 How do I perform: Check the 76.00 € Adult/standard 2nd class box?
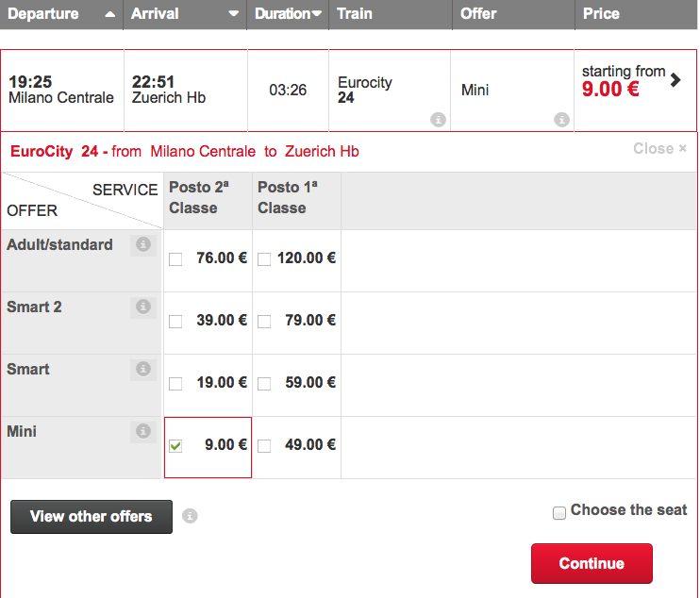[175, 259]
